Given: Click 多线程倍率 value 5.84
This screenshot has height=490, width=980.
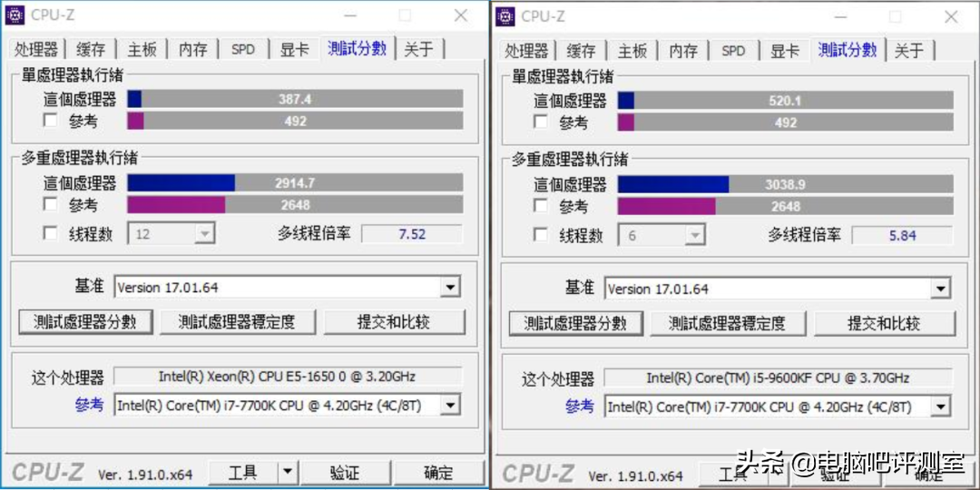Looking at the screenshot, I should click(903, 236).
